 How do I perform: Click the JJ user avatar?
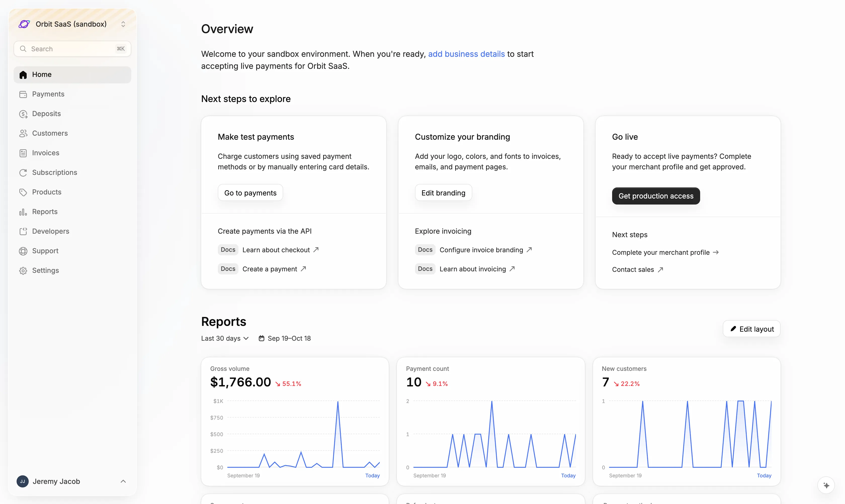[x=22, y=481]
